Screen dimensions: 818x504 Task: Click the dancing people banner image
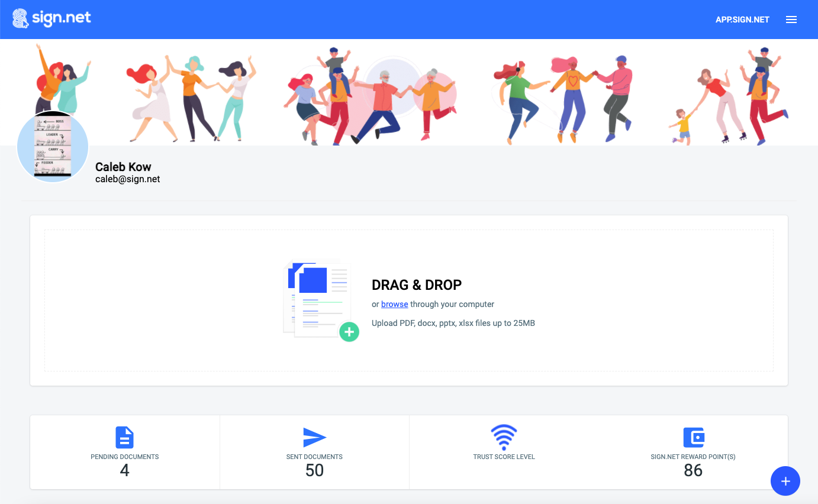click(x=409, y=92)
